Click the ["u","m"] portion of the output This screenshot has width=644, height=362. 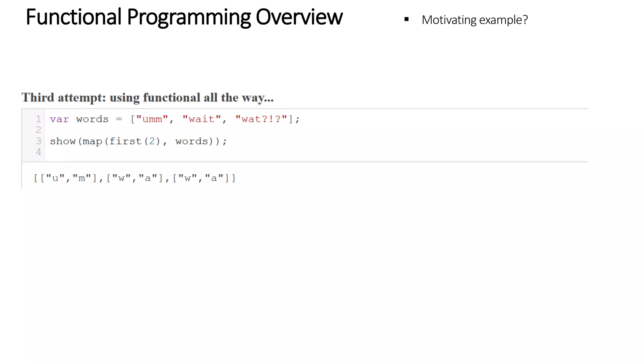tap(68, 178)
